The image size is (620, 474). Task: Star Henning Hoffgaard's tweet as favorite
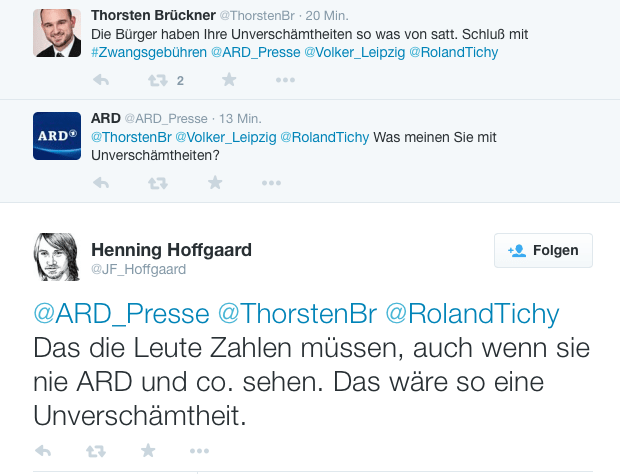148,451
